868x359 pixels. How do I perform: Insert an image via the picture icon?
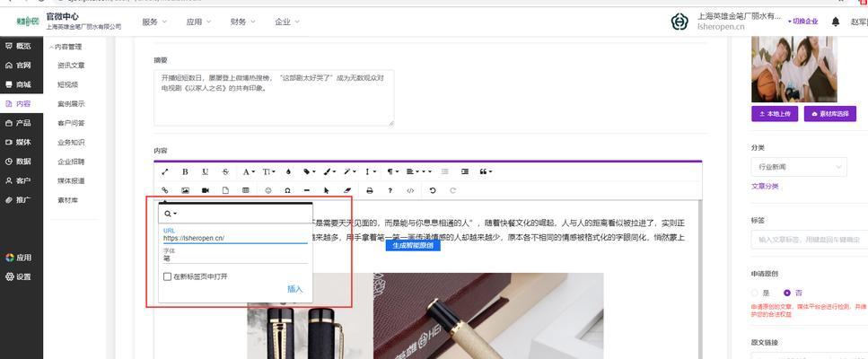pyautogui.click(x=185, y=190)
